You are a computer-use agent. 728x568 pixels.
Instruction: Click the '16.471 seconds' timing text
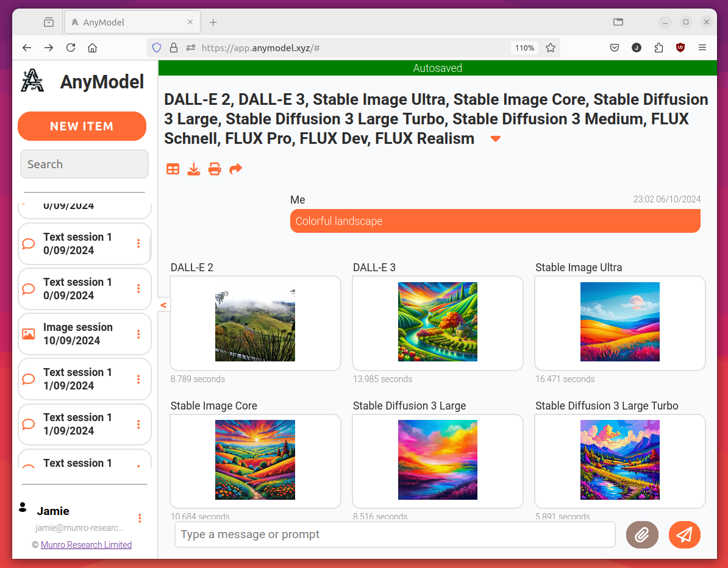(x=565, y=379)
